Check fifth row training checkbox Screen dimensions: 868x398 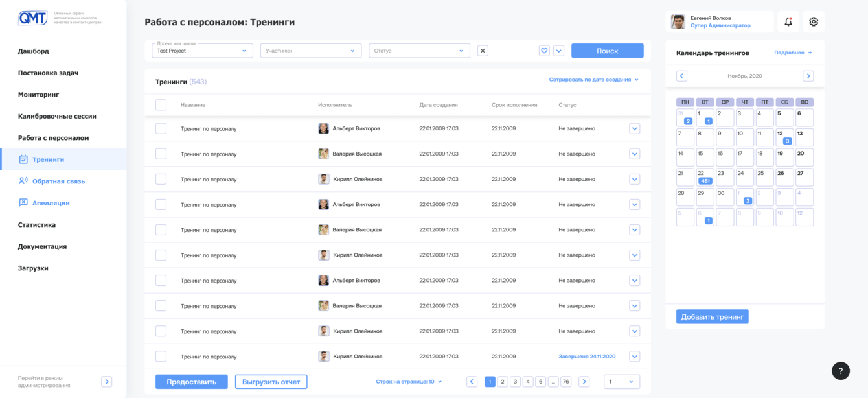coord(161,229)
